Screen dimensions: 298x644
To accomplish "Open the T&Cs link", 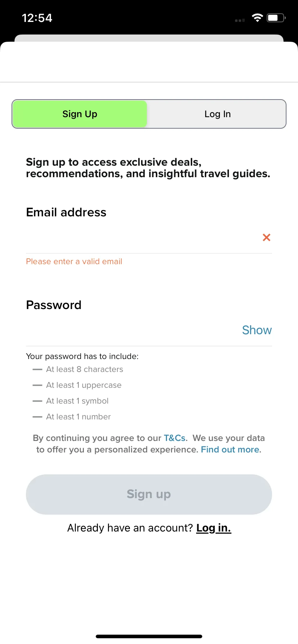I will pos(175,438).
